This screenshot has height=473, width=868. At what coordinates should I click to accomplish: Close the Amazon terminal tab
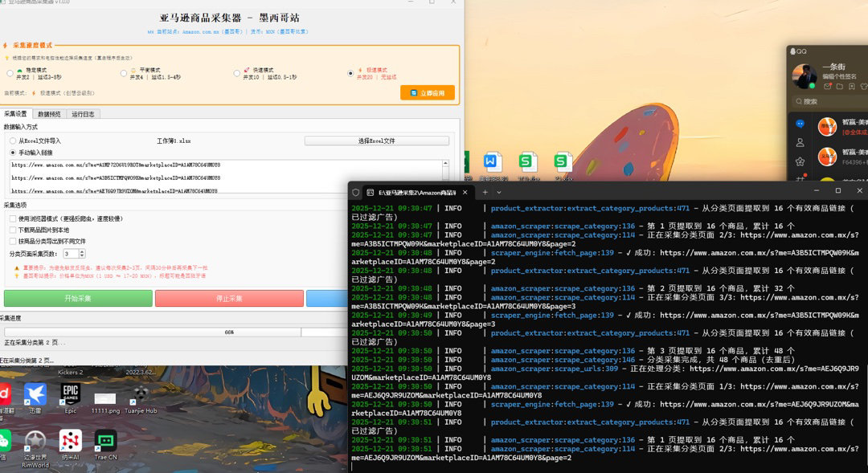point(465,193)
